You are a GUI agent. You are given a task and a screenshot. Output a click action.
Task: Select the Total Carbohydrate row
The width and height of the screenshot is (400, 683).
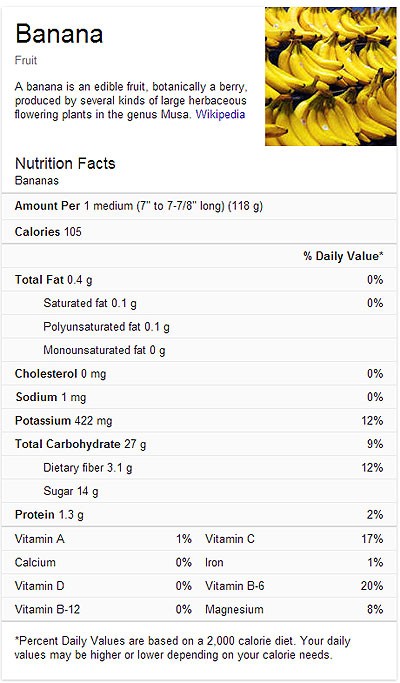click(x=199, y=444)
